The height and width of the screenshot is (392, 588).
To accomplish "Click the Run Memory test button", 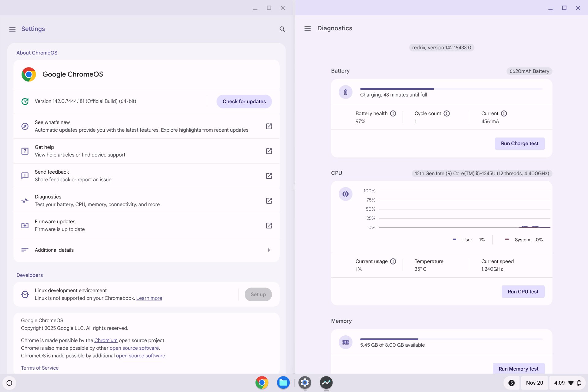I will [518, 369].
